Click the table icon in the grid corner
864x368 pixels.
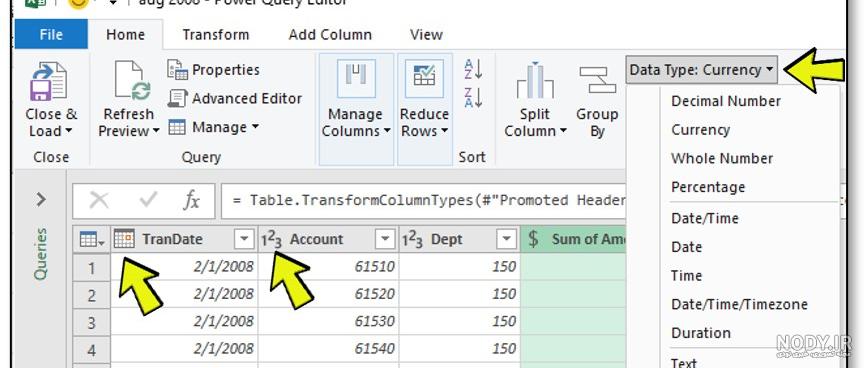coord(92,240)
